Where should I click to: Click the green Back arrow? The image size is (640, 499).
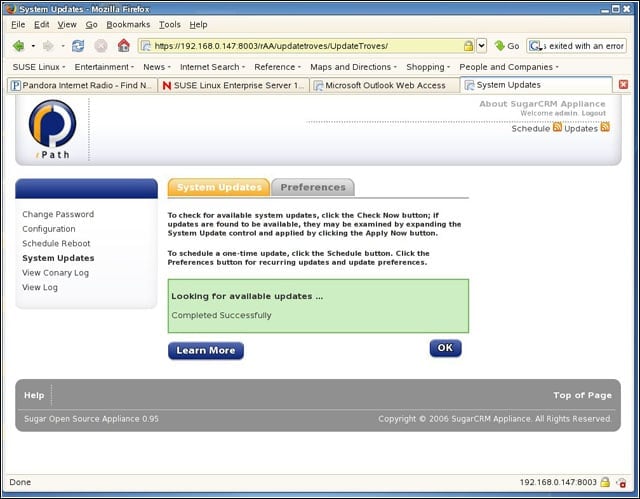coord(18,46)
